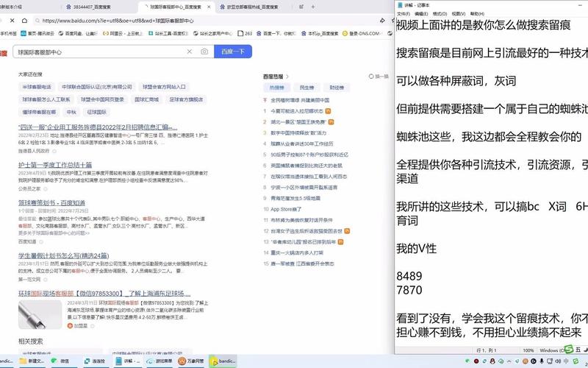
Task: Open Baidu image search camera icon
Action: pyautogui.click(x=204, y=52)
